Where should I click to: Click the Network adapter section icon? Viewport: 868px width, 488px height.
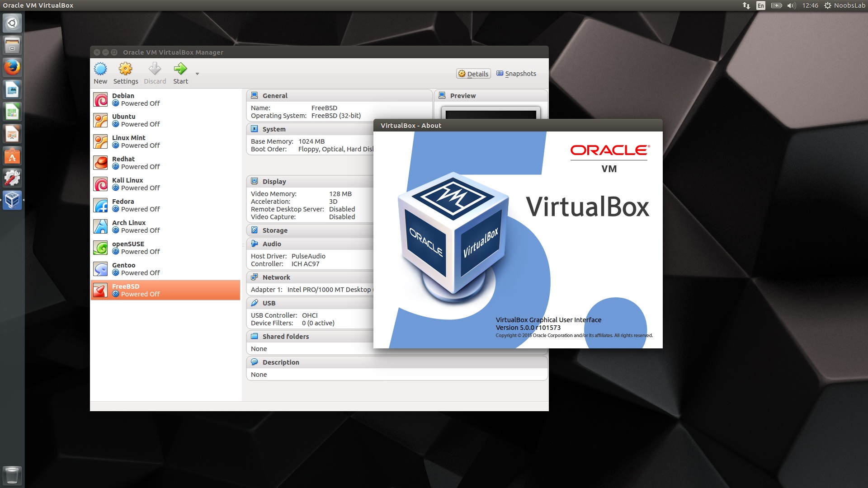pos(255,277)
